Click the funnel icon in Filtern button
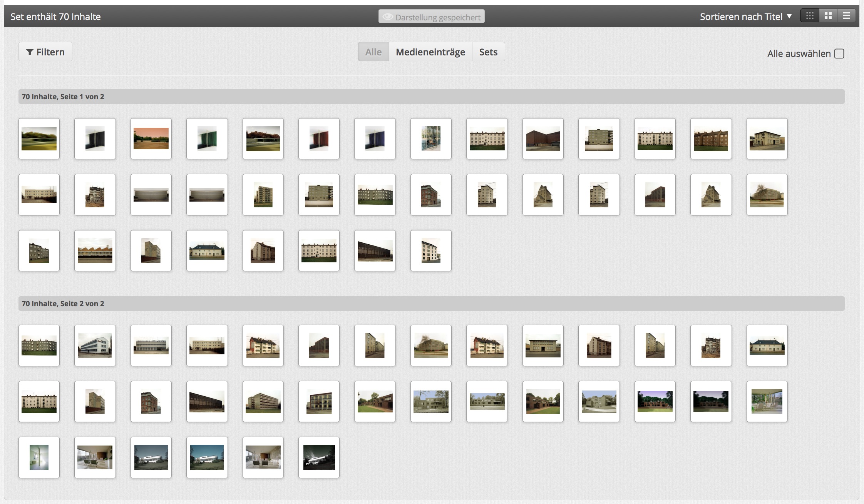The width and height of the screenshot is (864, 504). [30, 52]
